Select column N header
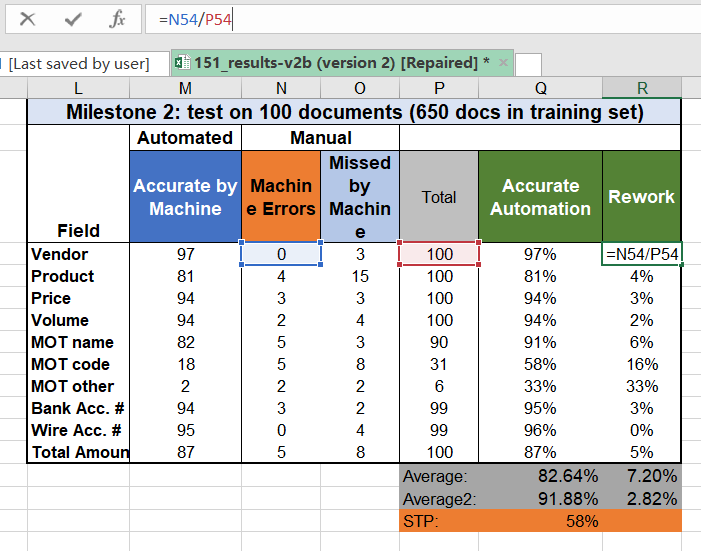The image size is (701, 551). coord(281,88)
